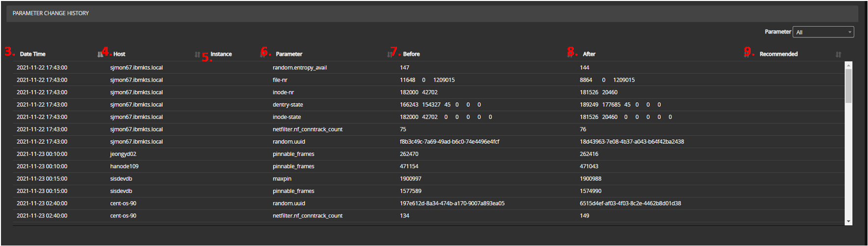Click the Host column header label
868x246 pixels.
tap(119, 54)
